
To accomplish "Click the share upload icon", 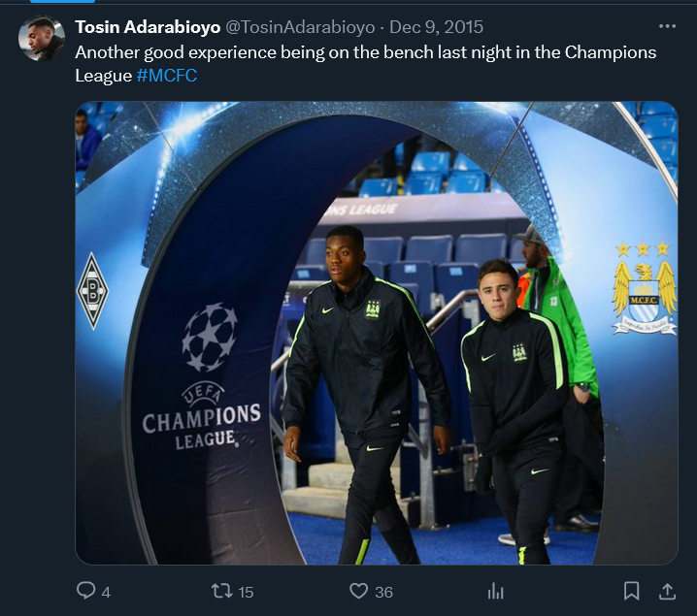I will point(667,591).
